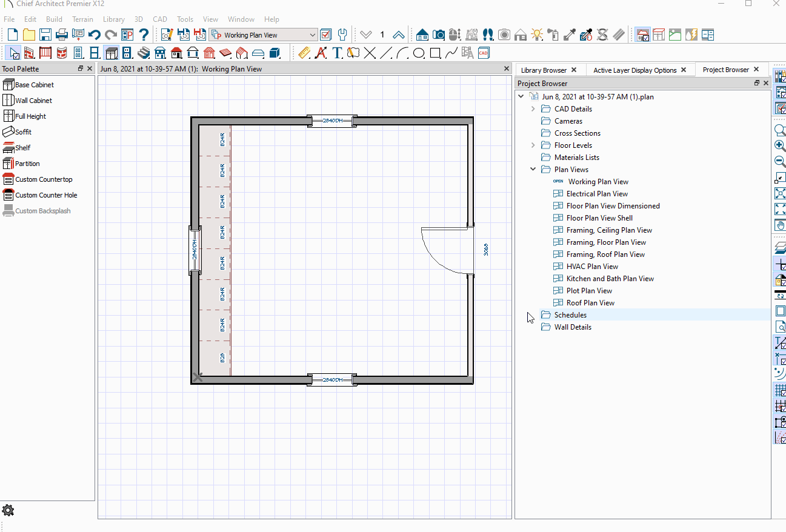
Task: Click the Undo button
Action: 94,35
